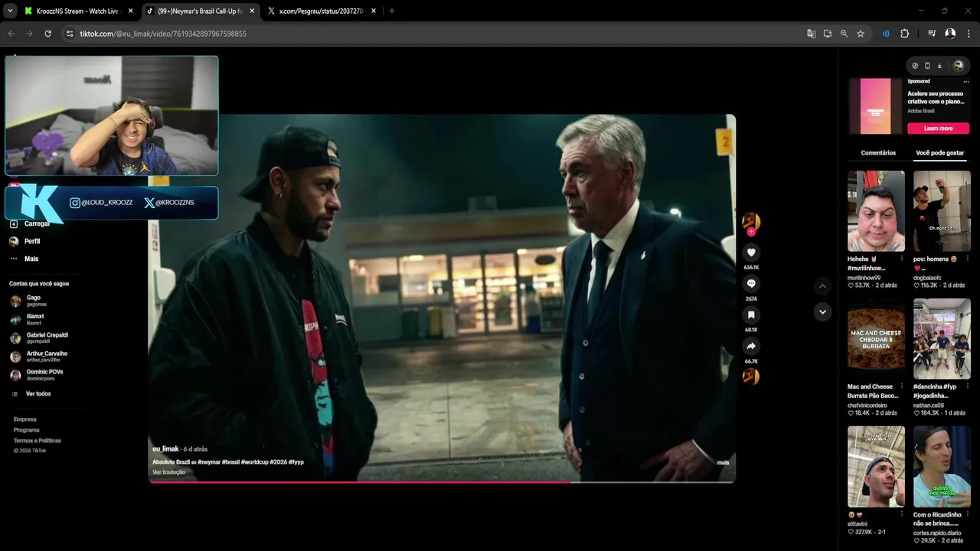Click the blue audio waves extension icon

[886, 34]
